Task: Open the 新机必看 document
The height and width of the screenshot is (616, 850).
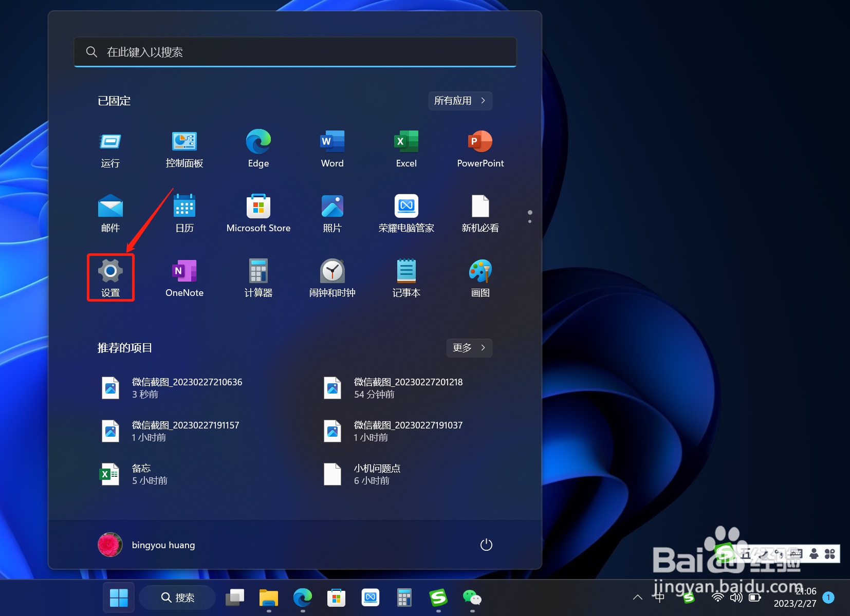Action: [x=481, y=214]
